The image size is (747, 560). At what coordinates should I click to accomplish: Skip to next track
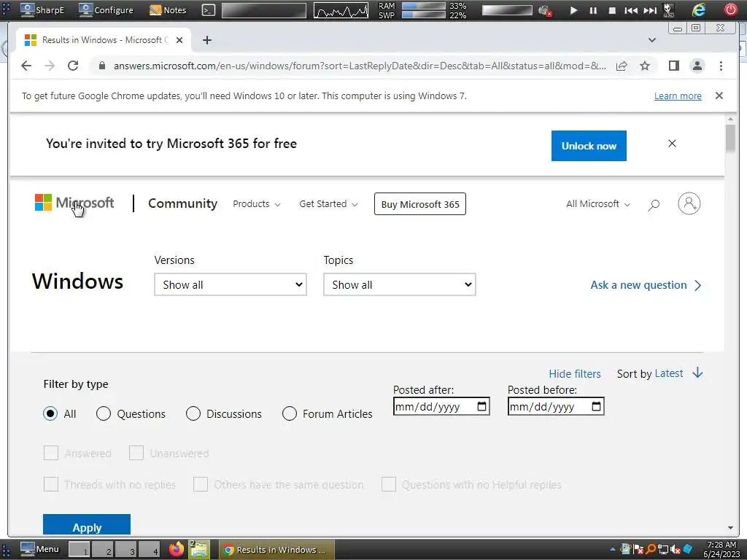650,10
